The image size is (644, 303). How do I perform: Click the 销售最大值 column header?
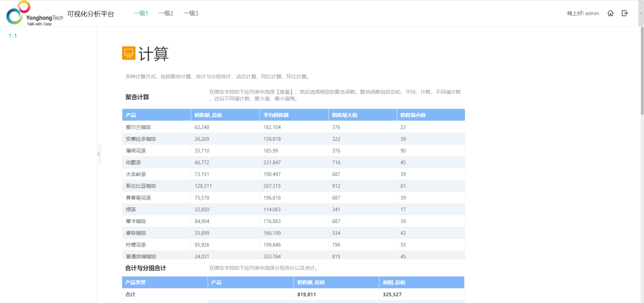(344, 115)
